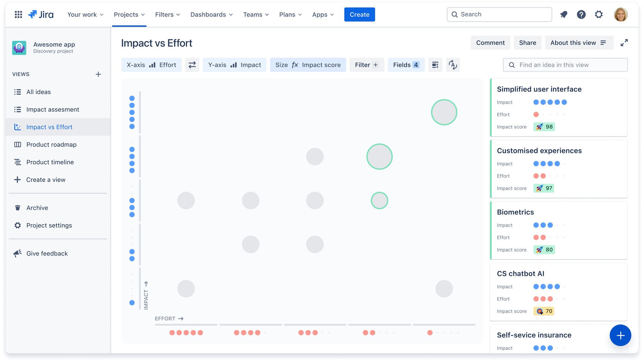
Task: Click the Share button
Action: point(527,43)
